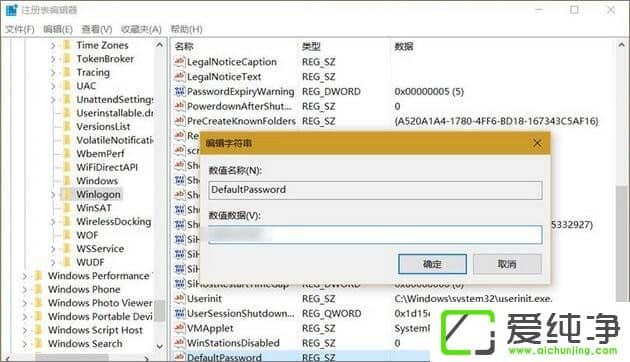Viewport: 630px width, 362px height.
Task: Expand the Windows Script Host node
Action: (x=25, y=330)
